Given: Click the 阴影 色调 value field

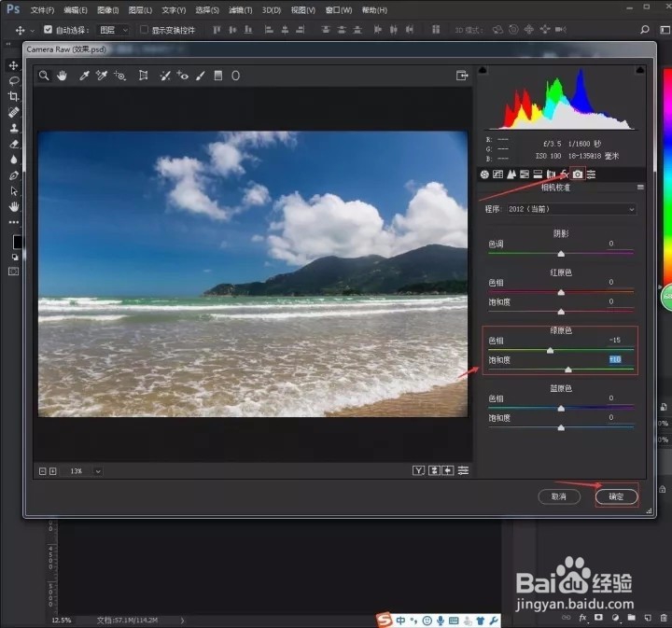Looking at the screenshot, I should tap(611, 244).
